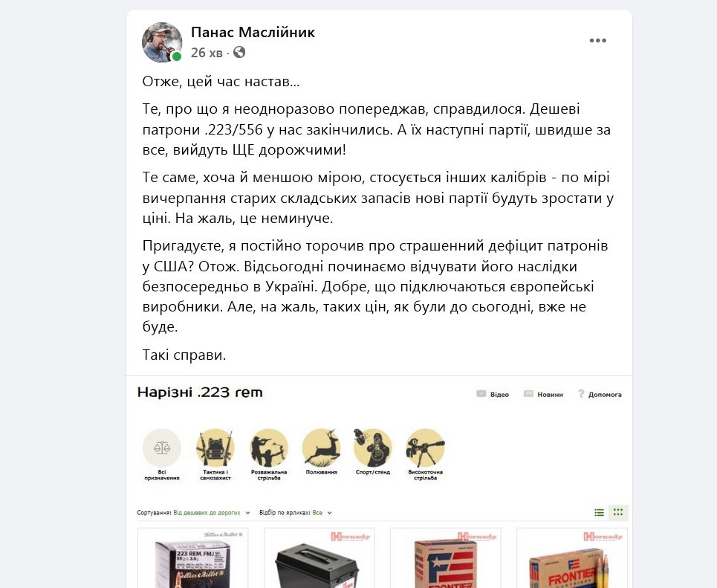Expand the 'Від дешевих до дорогих' sorting dropdown

(212, 513)
